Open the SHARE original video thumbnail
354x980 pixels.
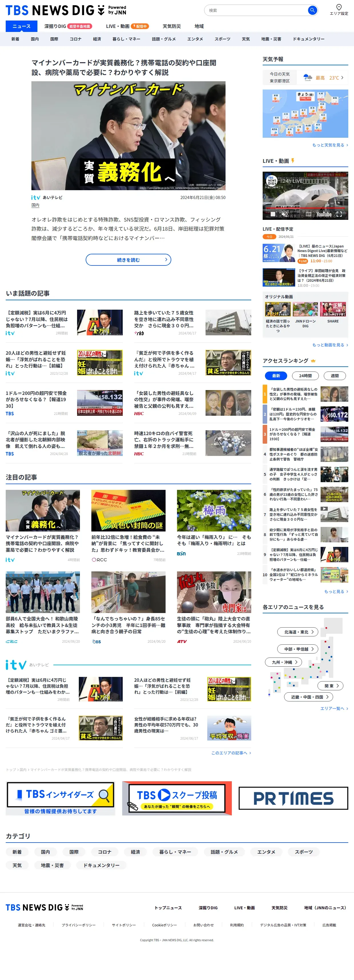click(333, 313)
